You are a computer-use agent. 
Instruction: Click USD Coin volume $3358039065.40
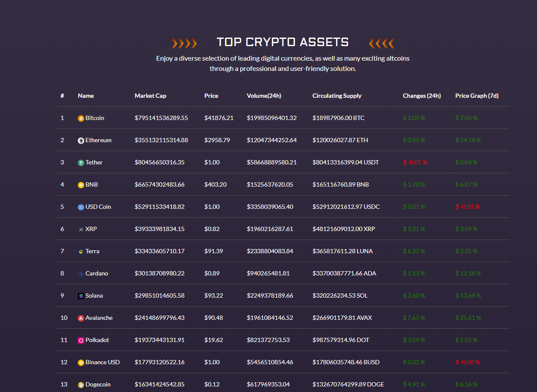click(x=270, y=207)
